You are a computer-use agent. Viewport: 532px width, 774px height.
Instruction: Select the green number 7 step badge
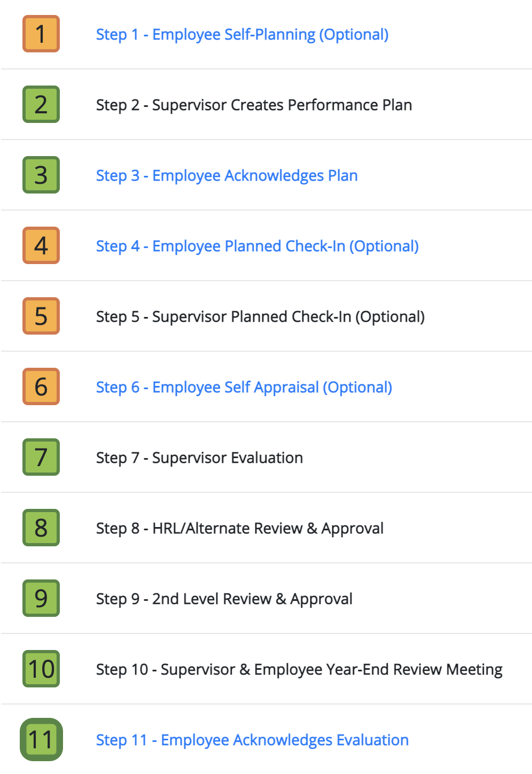41,457
